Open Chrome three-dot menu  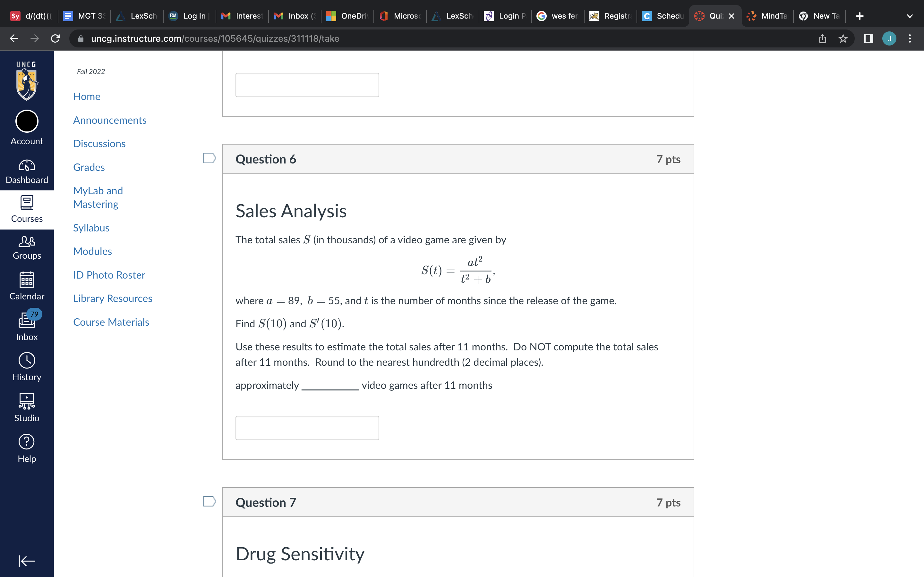click(x=910, y=38)
